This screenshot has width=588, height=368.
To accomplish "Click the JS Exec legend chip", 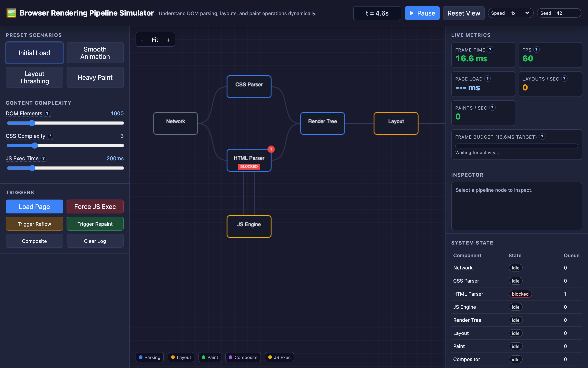I will (x=280, y=357).
